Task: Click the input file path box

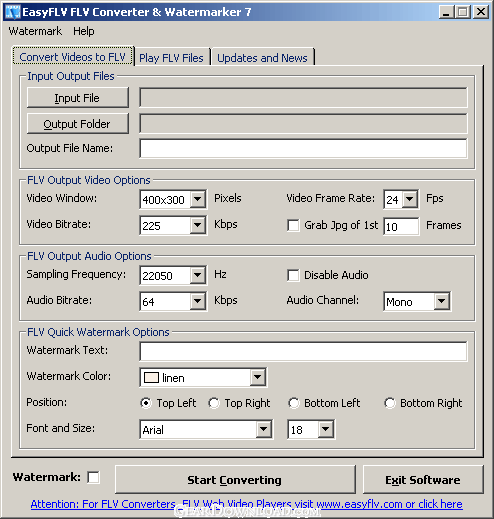Action: pos(303,98)
